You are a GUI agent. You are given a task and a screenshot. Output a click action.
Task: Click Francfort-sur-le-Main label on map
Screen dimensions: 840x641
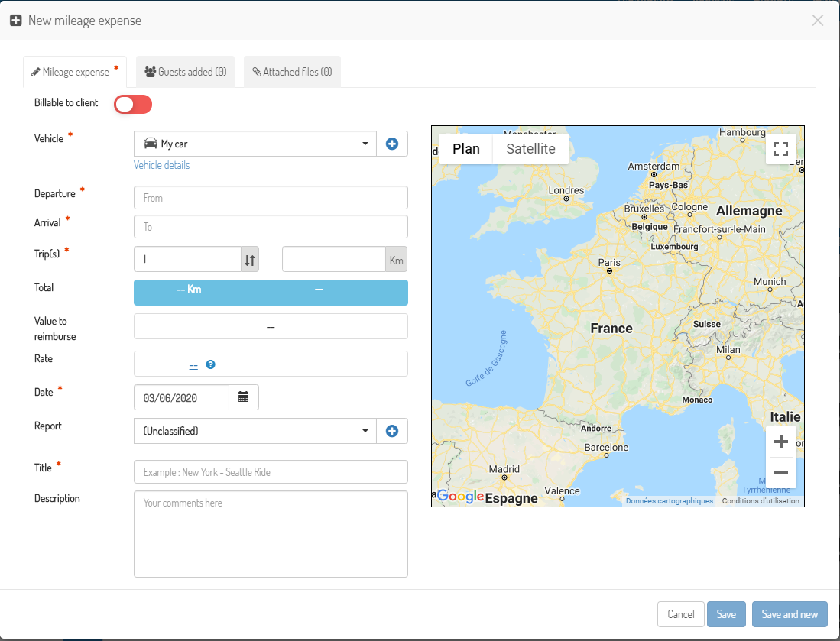[719, 229]
